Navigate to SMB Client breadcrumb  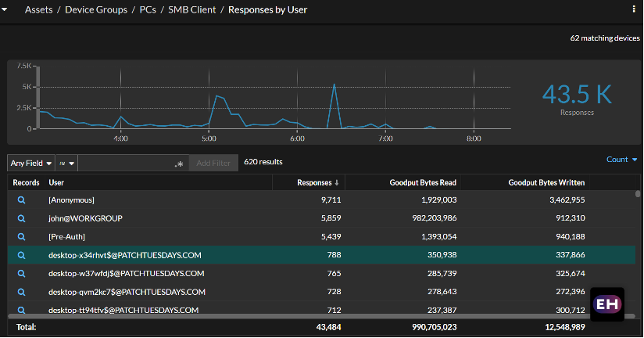tap(193, 10)
